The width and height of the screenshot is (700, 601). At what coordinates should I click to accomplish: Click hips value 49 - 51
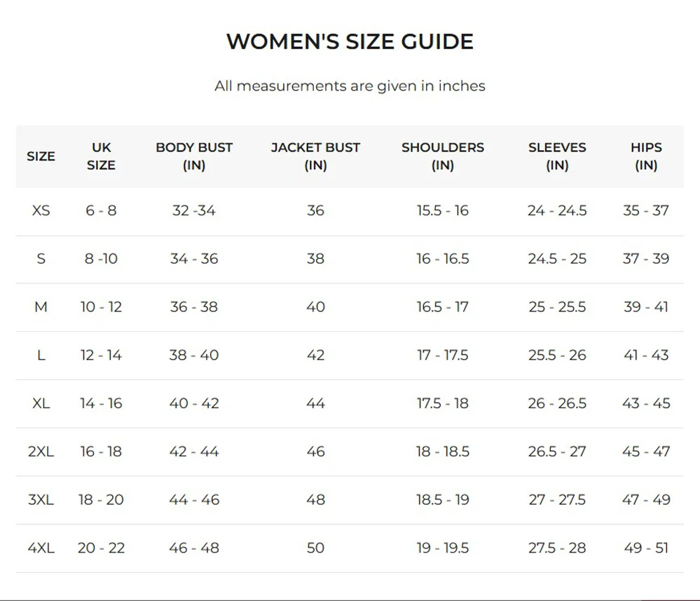coord(646,548)
